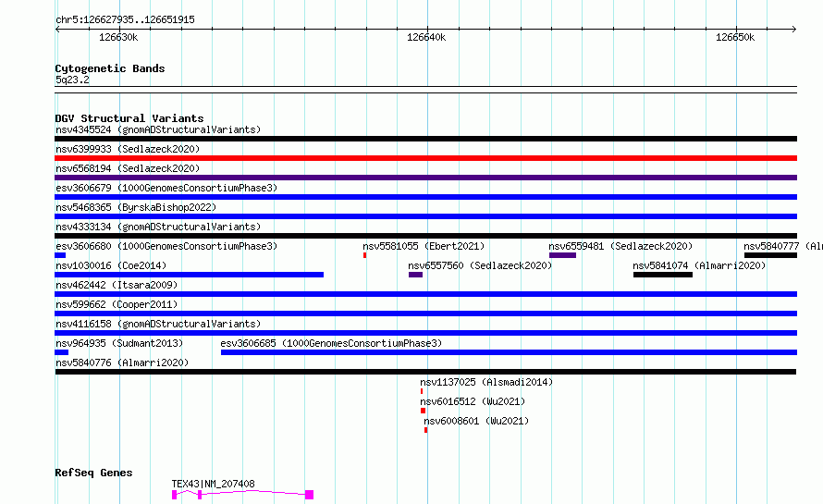Click the blue nsv462442 variant bar

pos(425,294)
